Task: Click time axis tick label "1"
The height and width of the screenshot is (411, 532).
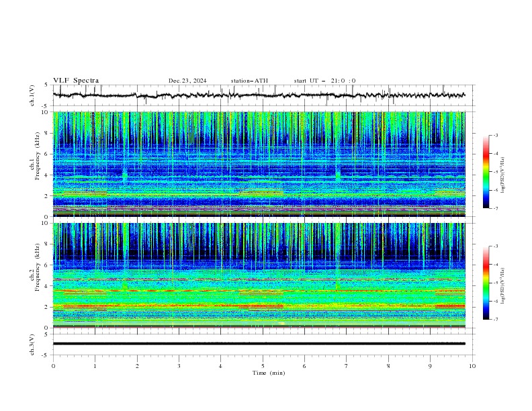Action: (x=95, y=366)
